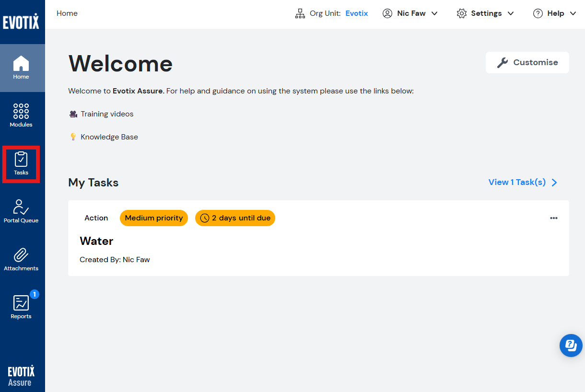Click the Settings gear icon

[x=462, y=13]
